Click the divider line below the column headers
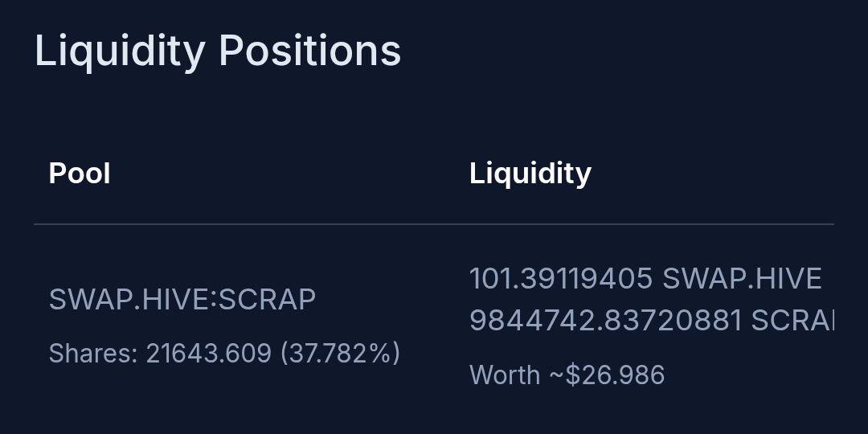 434,223
